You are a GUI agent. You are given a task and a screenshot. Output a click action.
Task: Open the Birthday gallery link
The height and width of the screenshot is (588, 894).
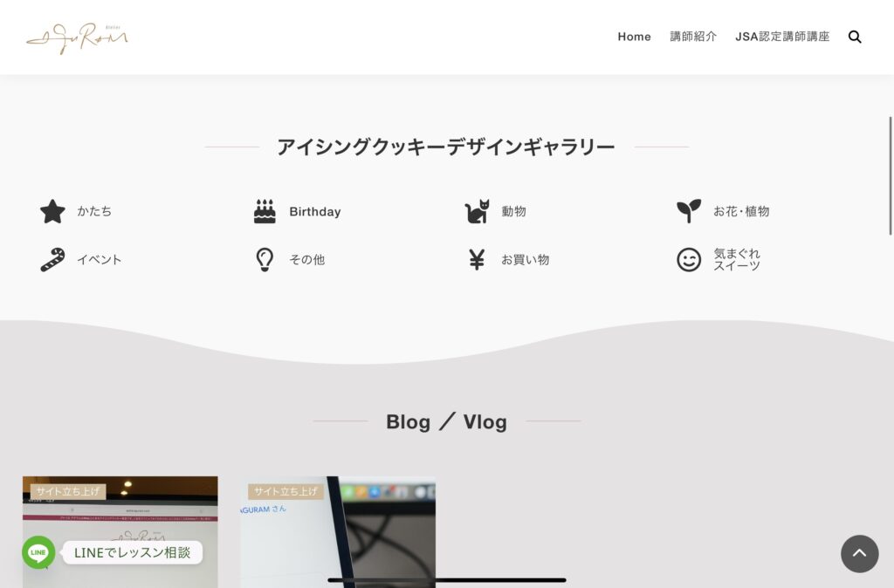point(314,211)
